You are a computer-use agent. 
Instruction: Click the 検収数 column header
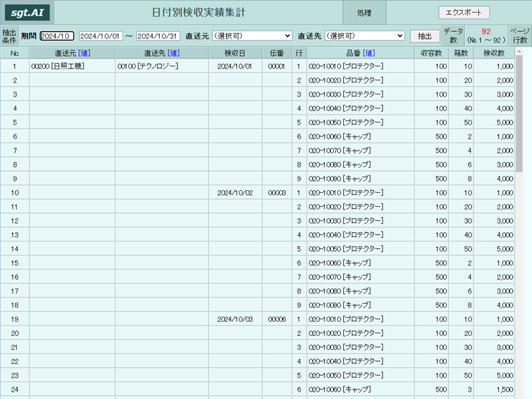click(494, 53)
